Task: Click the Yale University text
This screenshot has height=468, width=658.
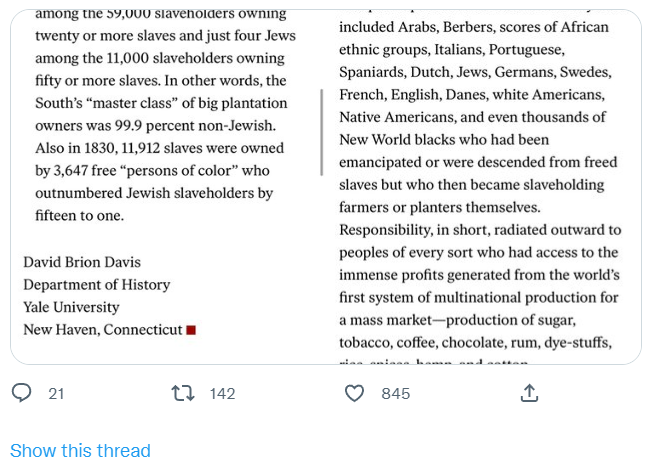Action: (x=71, y=307)
